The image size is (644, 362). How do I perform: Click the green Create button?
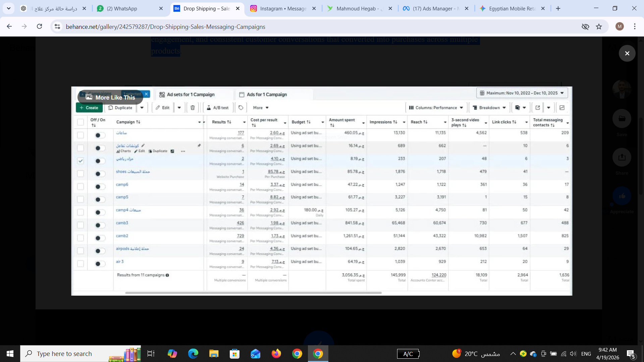pos(89,108)
